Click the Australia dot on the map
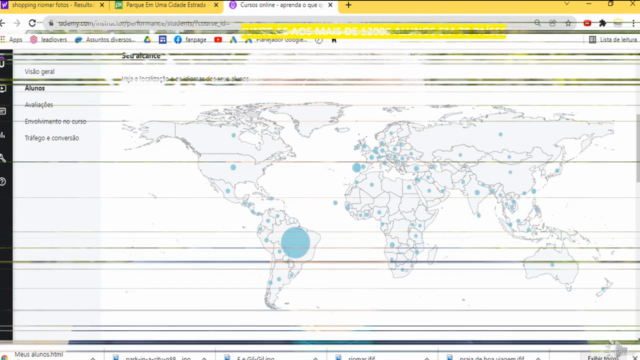Image resolution: width=640 pixels, height=360 pixels. pyautogui.click(x=552, y=264)
